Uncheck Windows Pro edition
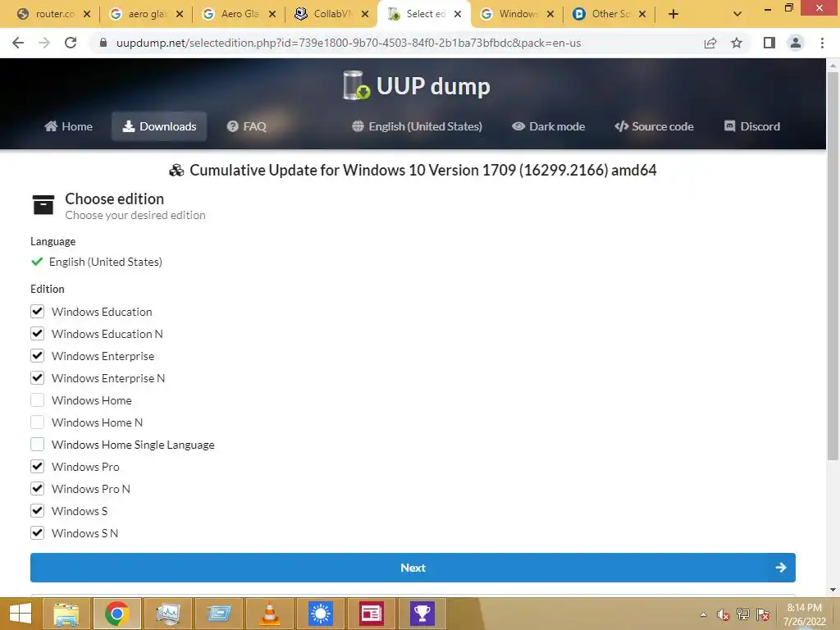Viewport: 840px width, 630px height. 37,467
